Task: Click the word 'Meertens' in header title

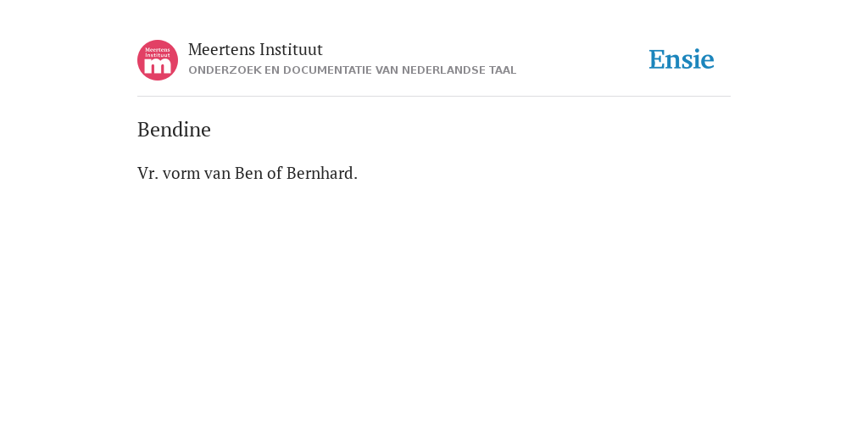Action: pos(221,50)
